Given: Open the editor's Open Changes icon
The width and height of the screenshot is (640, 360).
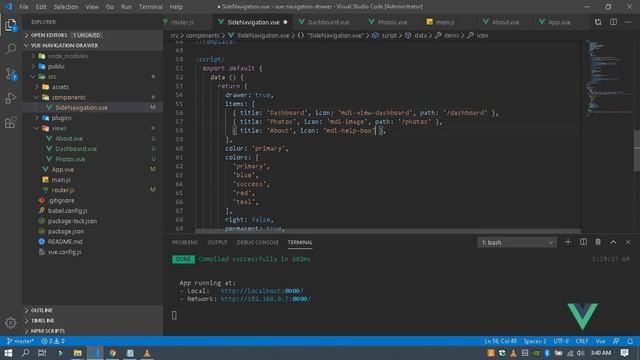Looking at the screenshot, I should point(598,22).
